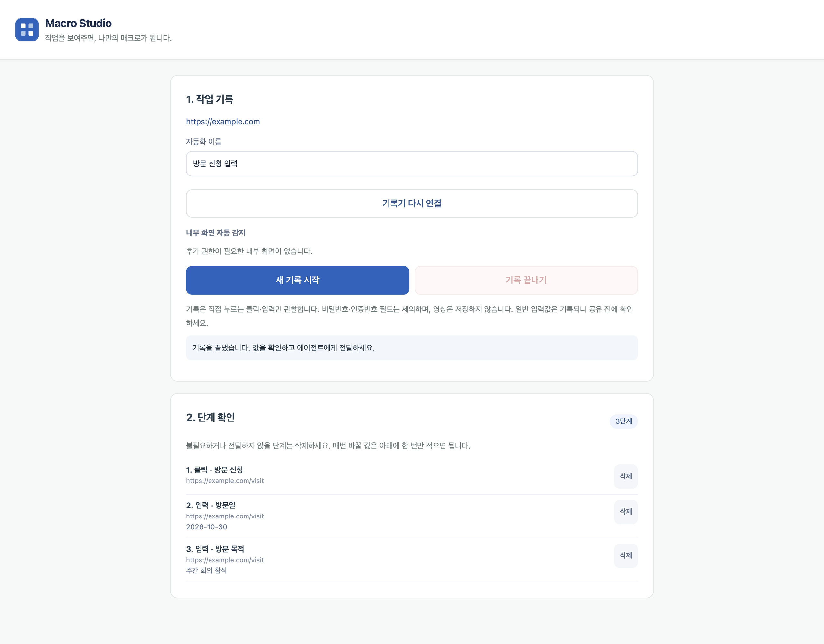This screenshot has width=824, height=644.
Task: Delete step 3 입력 · 방문 목적
Action: pos(625,556)
